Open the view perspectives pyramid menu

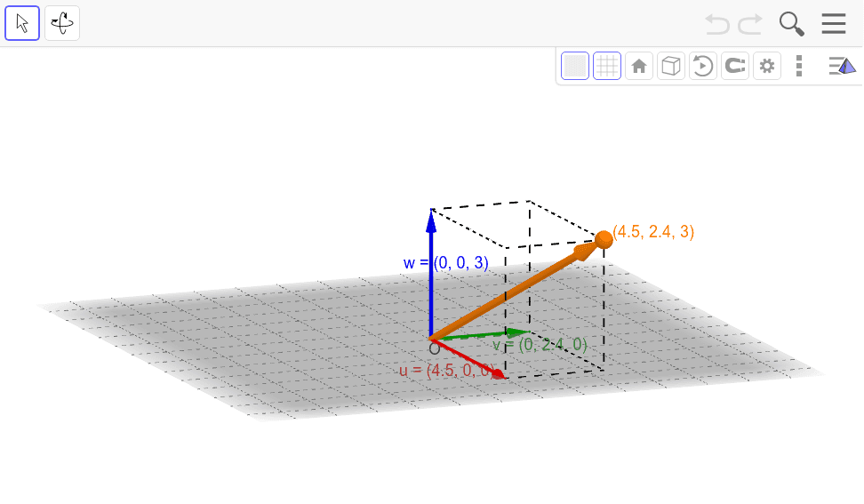point(843,66)
